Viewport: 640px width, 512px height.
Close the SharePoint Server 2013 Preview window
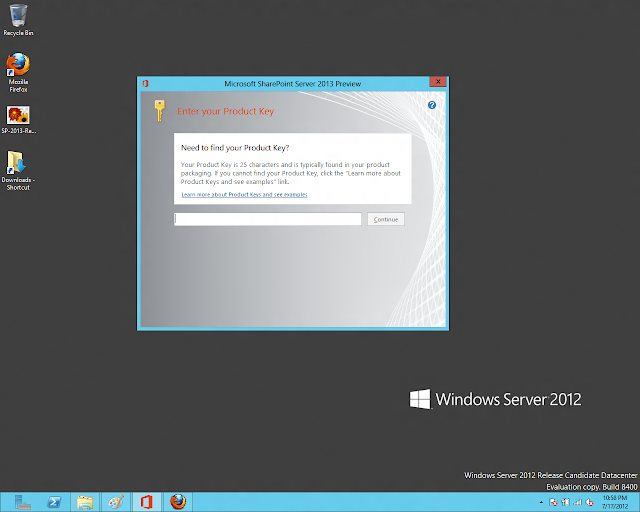438,82
